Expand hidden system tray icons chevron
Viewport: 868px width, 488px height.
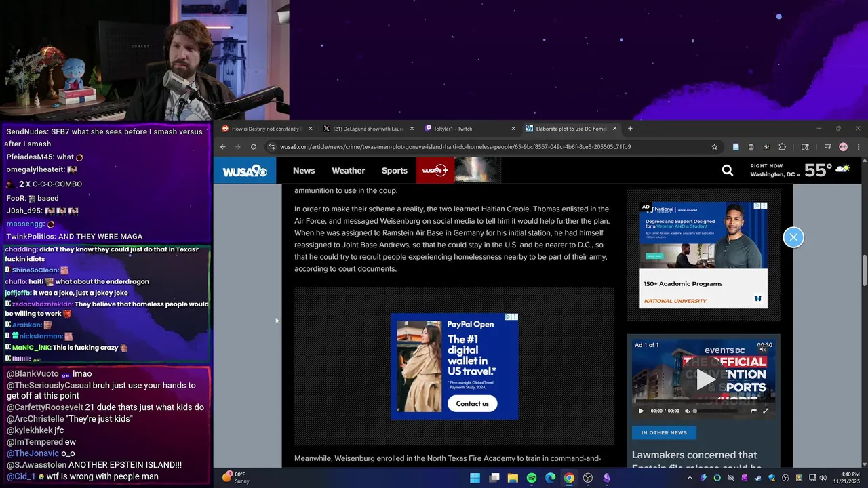[x=692, y=478]
